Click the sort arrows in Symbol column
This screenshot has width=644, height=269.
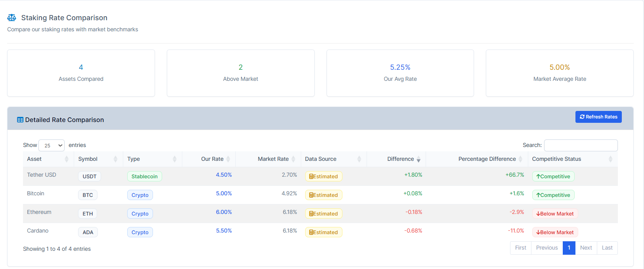(x=115, y=159)
